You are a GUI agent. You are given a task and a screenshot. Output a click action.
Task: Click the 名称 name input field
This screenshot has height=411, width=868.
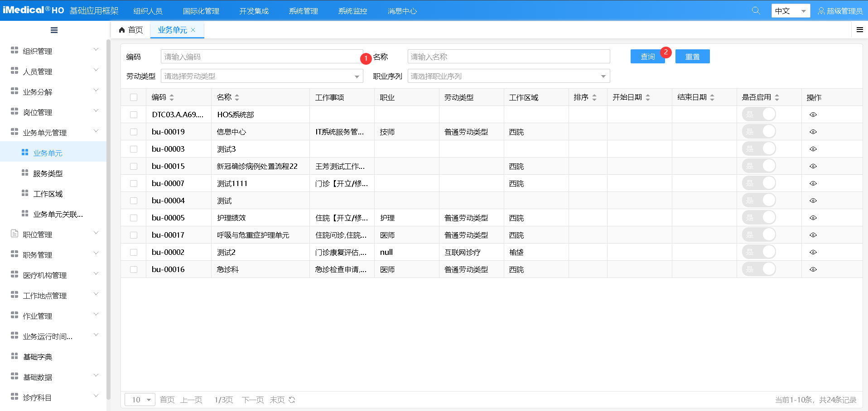click(508, 56)
